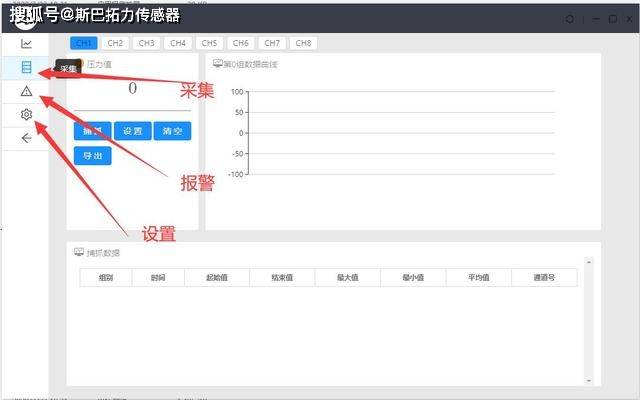Maximize the application window
640x400 pixels.
point(613,19)
